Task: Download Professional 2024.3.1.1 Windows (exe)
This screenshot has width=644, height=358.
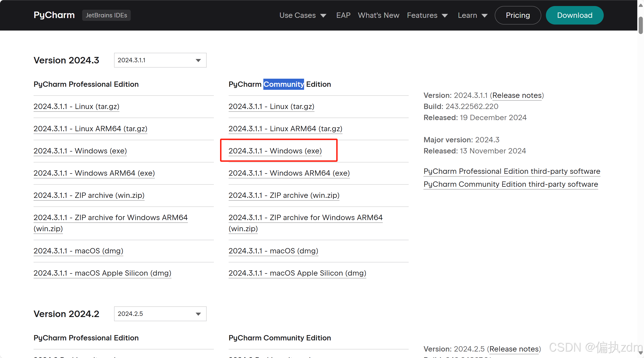Action: pyautogui.click(x=80, y=151)
